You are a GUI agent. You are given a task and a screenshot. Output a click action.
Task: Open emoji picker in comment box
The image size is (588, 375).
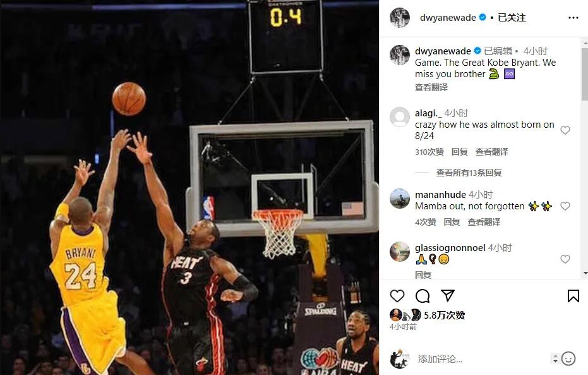pyautogui.click(x=568, y=359)
